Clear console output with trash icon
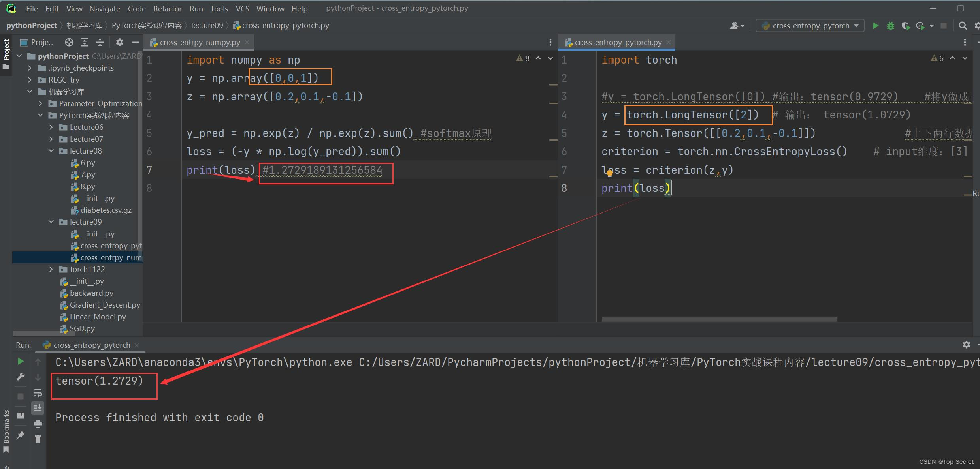Screen dimensions: 980x469 [x=38, y=439]
